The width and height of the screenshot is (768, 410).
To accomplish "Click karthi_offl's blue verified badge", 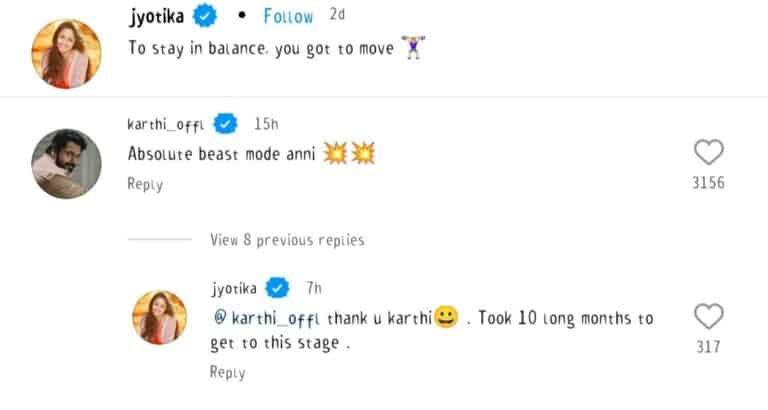I will coord(227,124).
